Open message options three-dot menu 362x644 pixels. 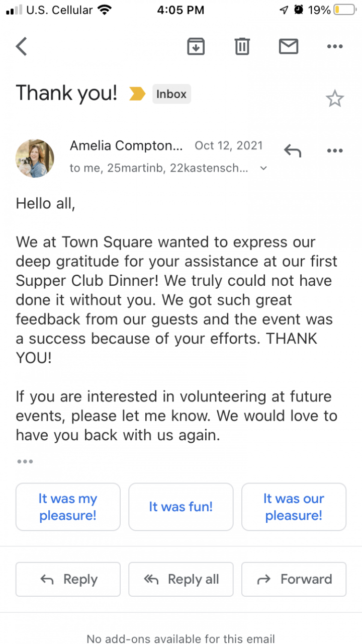pyautogui.click(x=335, y=150)
